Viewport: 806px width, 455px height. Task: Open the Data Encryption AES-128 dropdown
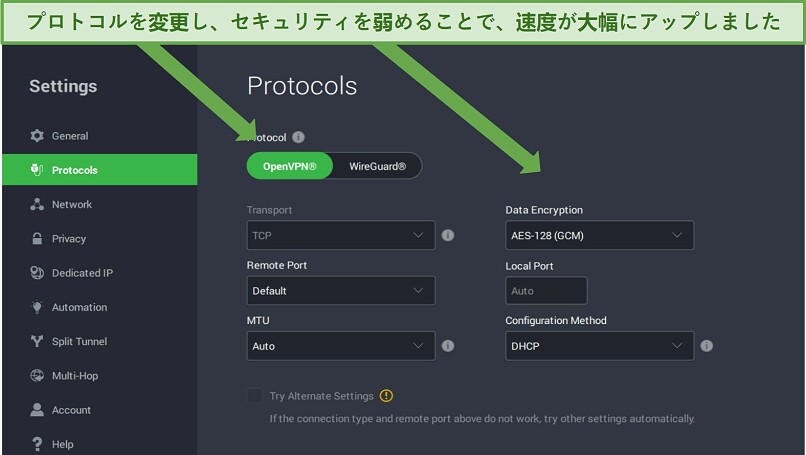[599, 235]
